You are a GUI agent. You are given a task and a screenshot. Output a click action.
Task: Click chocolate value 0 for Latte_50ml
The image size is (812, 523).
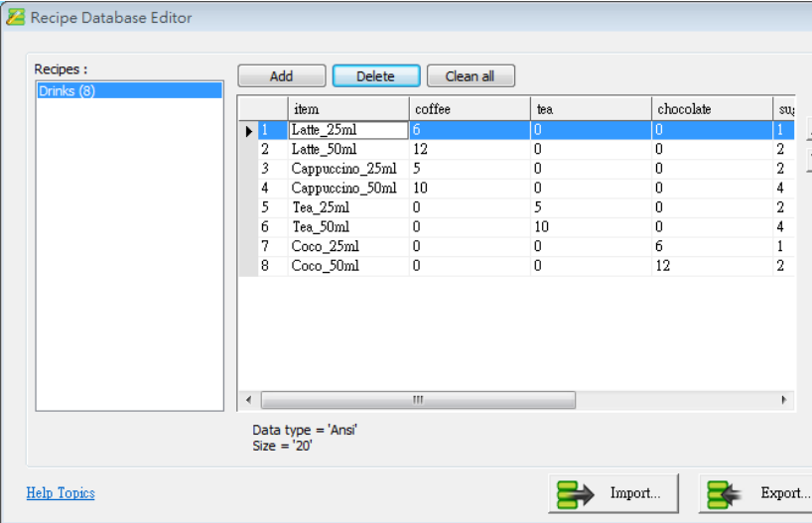click(712, 150)
